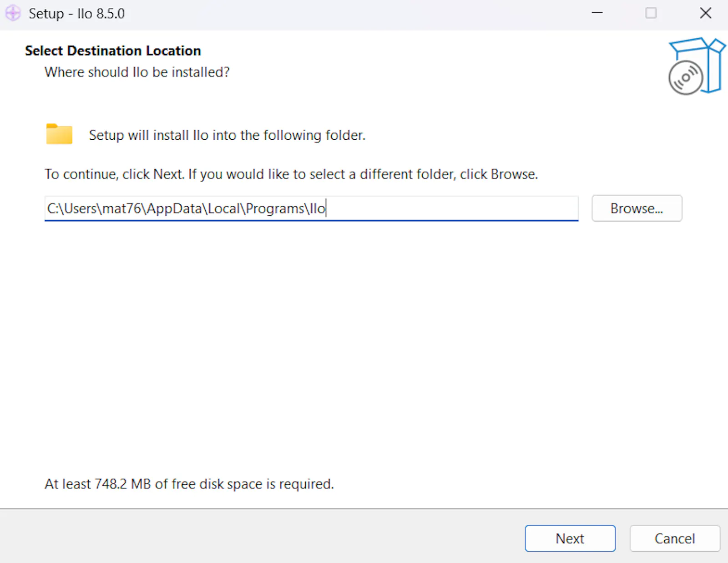Screen dimensions: 728x563
Task: Place cursor on 'Programs' in the path
Action: point(275,209)
